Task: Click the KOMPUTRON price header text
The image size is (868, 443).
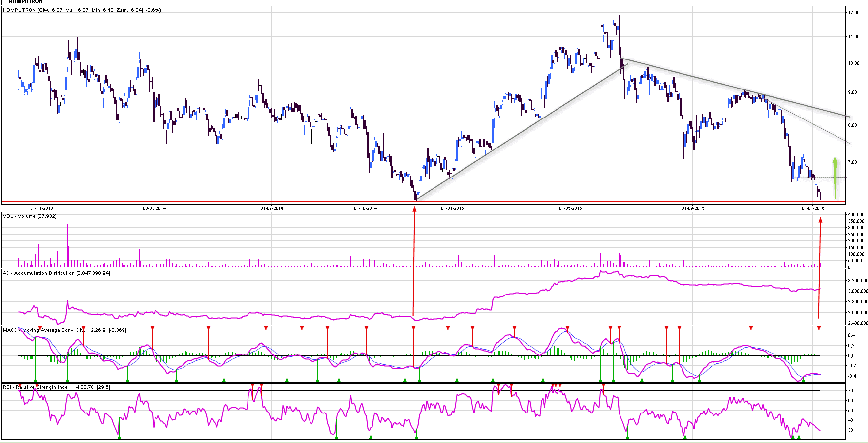Action: coord(82,10)
